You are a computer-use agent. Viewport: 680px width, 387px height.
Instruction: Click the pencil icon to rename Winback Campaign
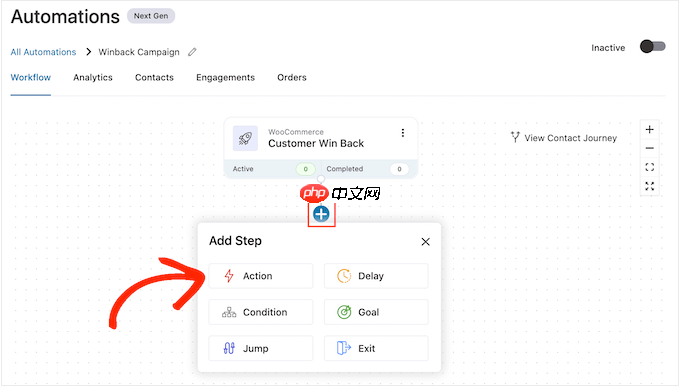pos(192,52)
